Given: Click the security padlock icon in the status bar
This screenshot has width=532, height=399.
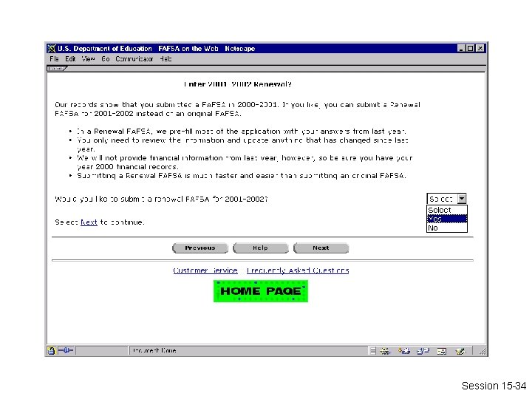Looking at the screenshot, I should (51, 350).
